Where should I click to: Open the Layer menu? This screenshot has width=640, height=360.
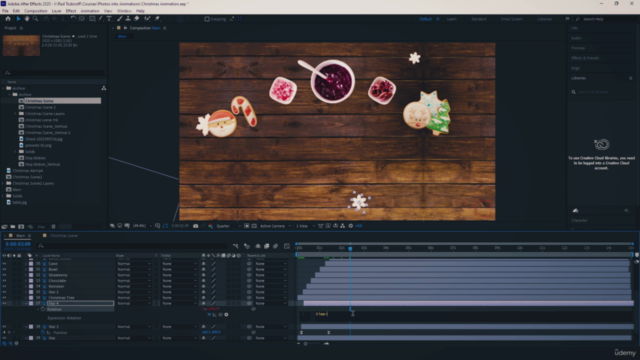(57, 11)
